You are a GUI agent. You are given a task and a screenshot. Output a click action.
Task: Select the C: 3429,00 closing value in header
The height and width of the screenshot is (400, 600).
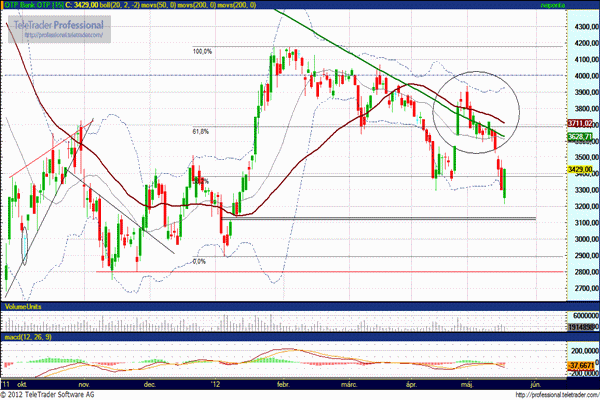pyautogui.click(x=82, y=5)
